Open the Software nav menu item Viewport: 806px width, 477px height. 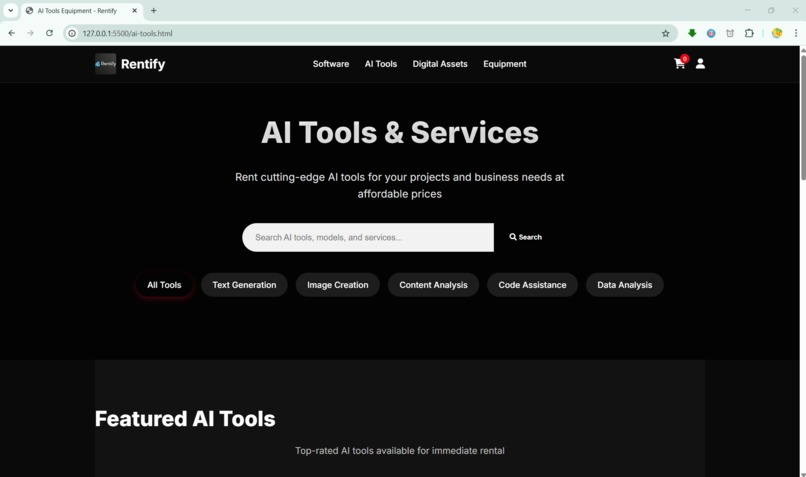point(331,64)
